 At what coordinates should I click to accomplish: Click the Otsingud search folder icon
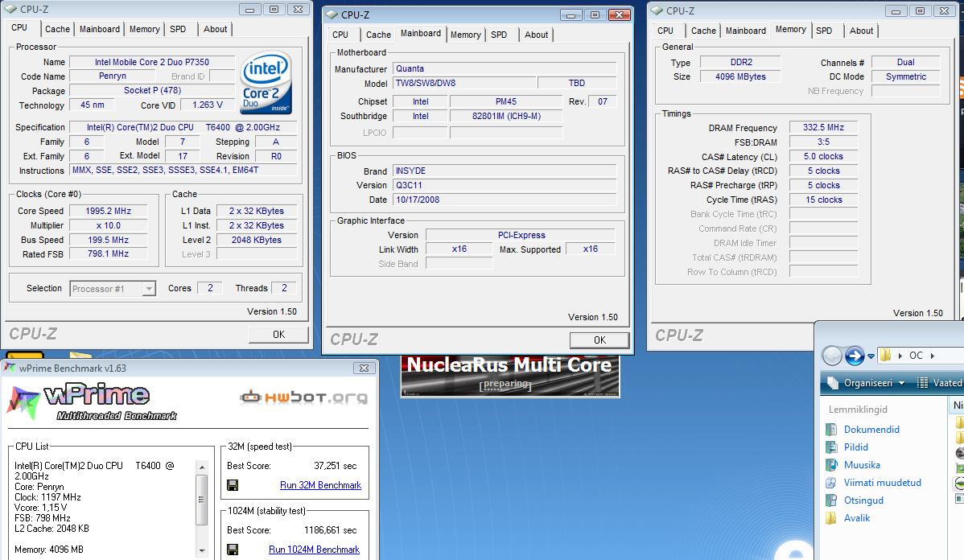(x=831, y=500)
